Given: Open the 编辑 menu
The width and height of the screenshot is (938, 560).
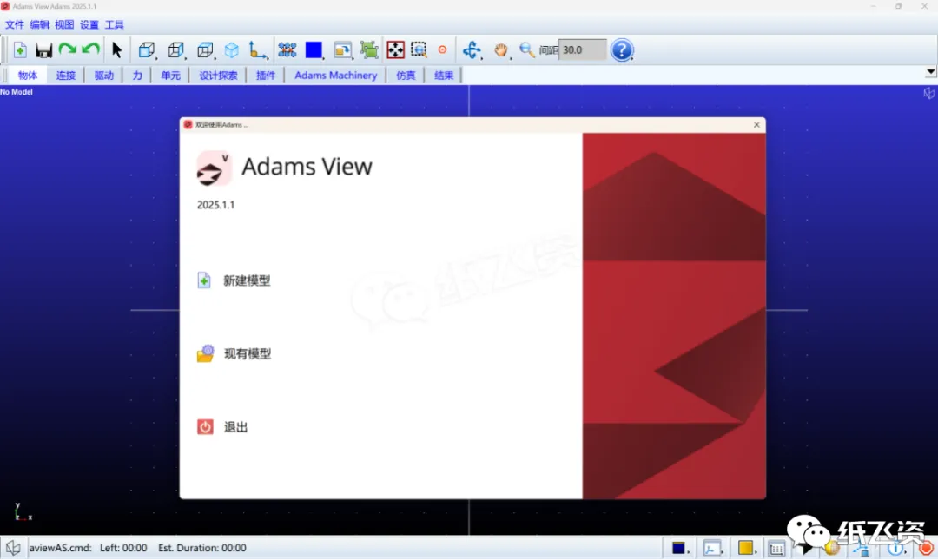Looking at the screenshot, I should [39, 24].
